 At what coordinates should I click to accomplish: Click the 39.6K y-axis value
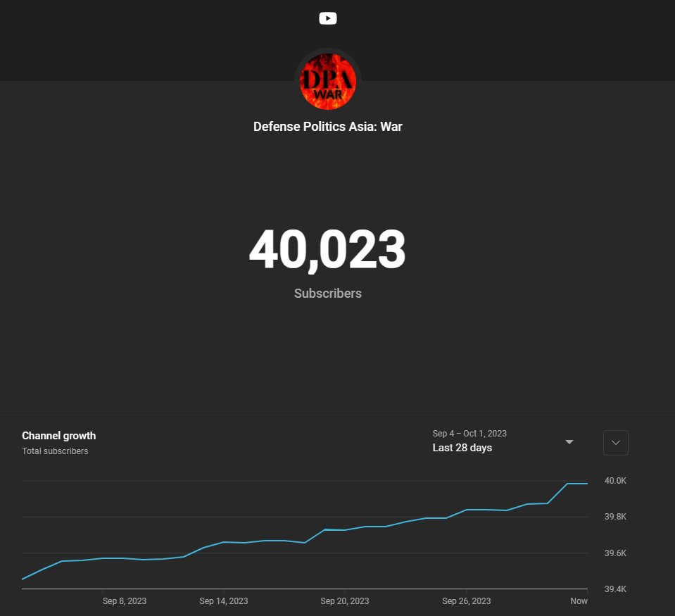pyautogui.click(x=615, y=553)
